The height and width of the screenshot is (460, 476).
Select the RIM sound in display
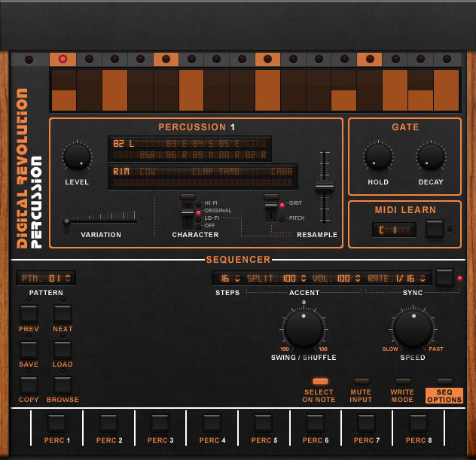click(x=121, y=172)
